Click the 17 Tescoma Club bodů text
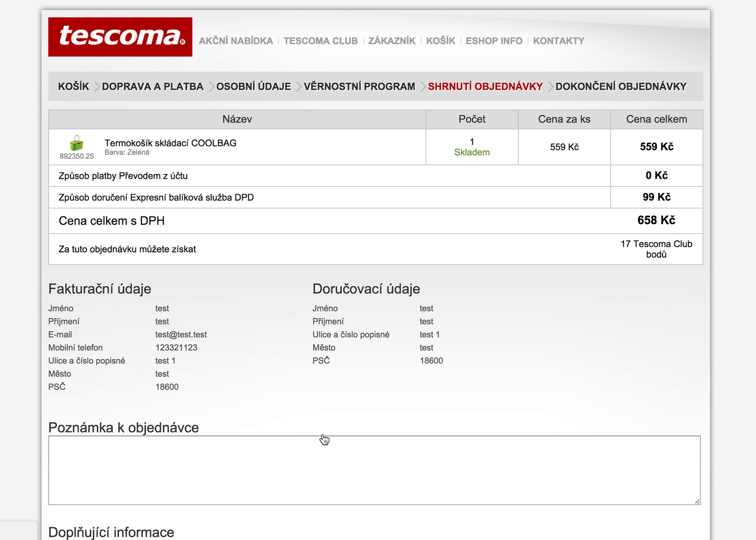The height and width of the screenshot is (540, 756). [656, 249]
